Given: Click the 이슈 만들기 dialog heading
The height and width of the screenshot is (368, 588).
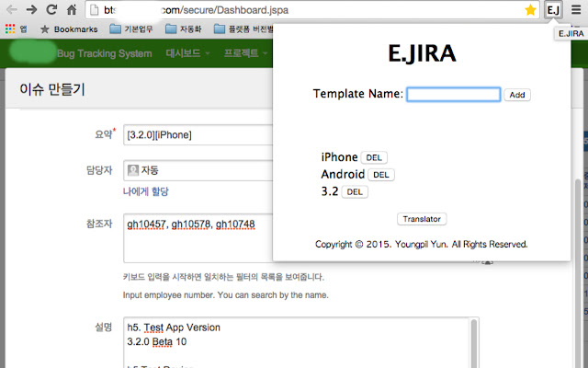Looking at the screenshot, I should (x=52, y=89).
